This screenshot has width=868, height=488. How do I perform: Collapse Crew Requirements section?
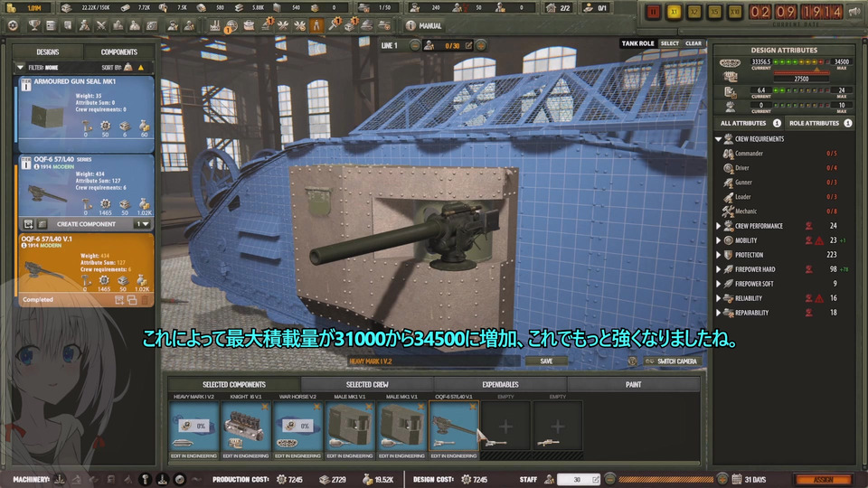pyautogui.click(x=719, y=139)
